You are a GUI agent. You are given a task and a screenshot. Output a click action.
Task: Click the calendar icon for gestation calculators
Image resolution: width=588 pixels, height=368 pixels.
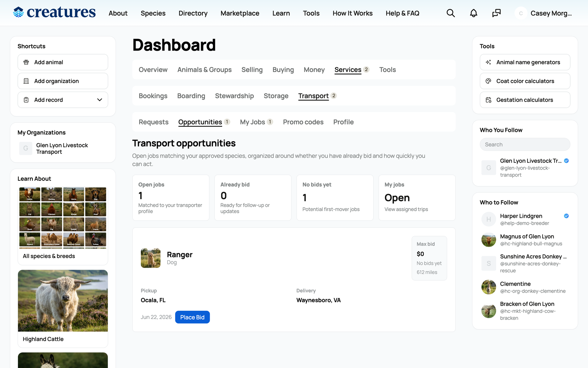488,100
